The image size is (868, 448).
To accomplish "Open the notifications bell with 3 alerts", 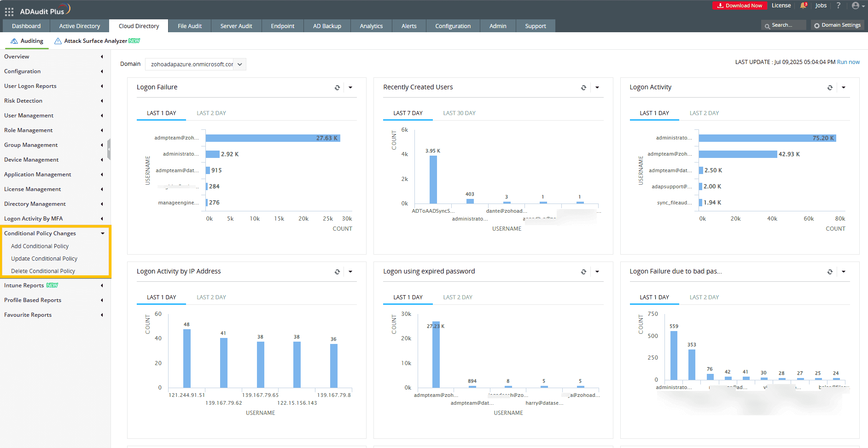I will 804,6.
